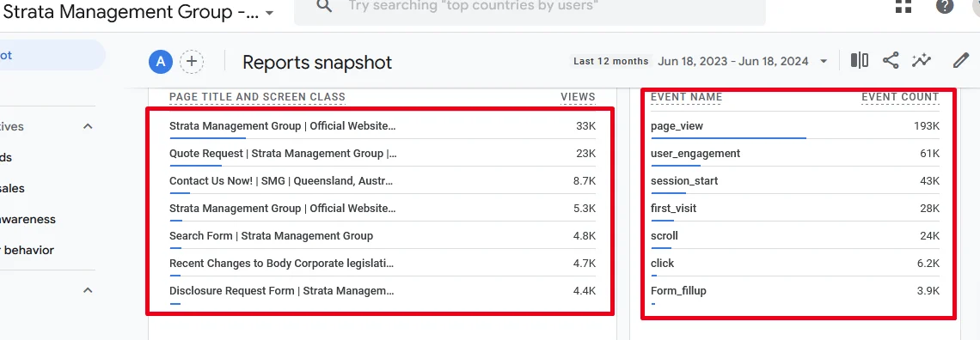
Task: Collapse the upper sidebar section chevron
Action: click(x=89, y=127)
